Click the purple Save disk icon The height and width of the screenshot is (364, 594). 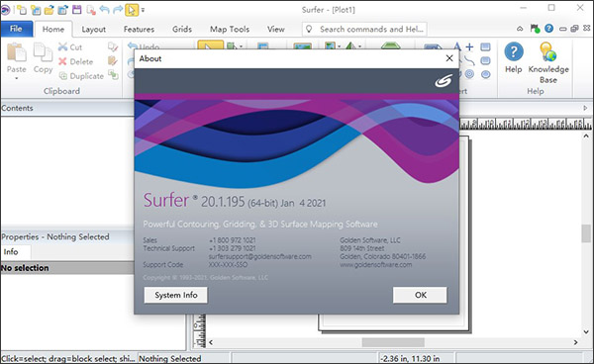(77, 10)
